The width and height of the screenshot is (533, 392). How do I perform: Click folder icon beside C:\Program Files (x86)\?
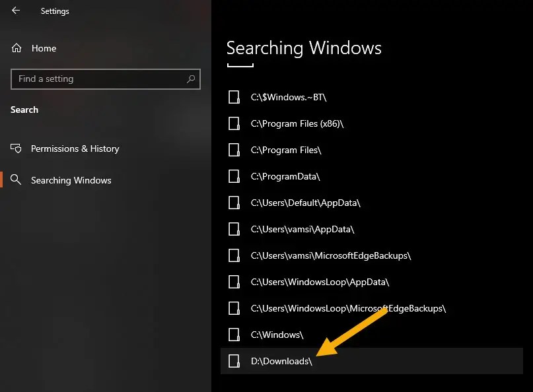coord(234,123)
